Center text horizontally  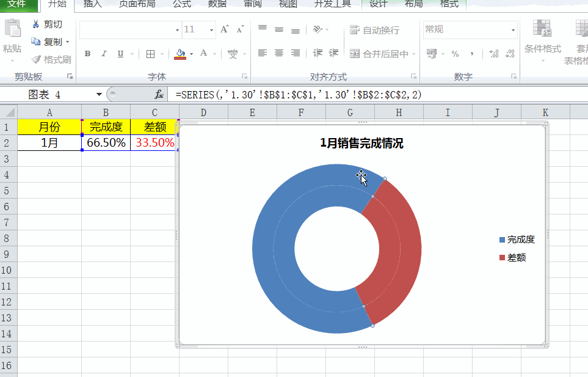[279, 53]
